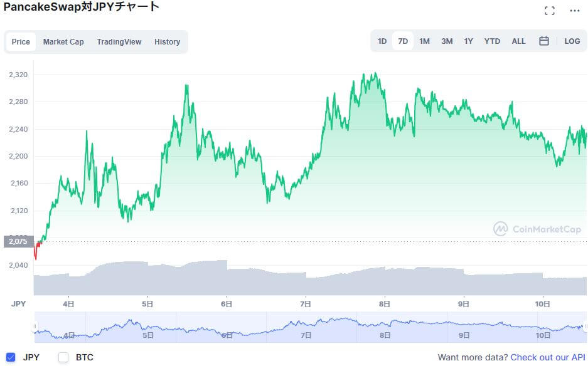Open the calendar date range picker
This screenshot has height=366, width=588.
pos(544,41)
